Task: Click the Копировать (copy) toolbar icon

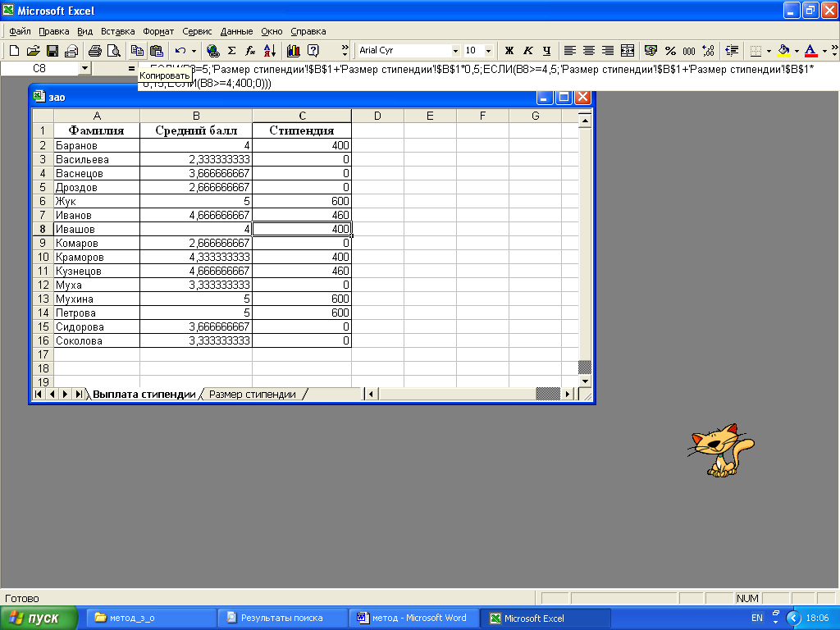Action: pyautogui.click(x=137, y=50)
